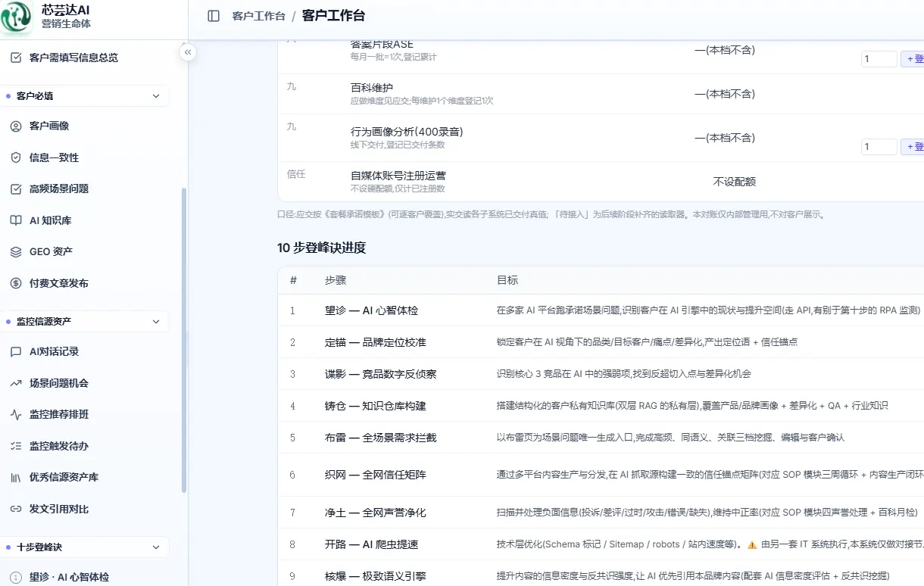The height and width of the screenshot is (586, 924).
Task: Click step 开路 — AI 爬虫提速
Action: tap(372, 544)
